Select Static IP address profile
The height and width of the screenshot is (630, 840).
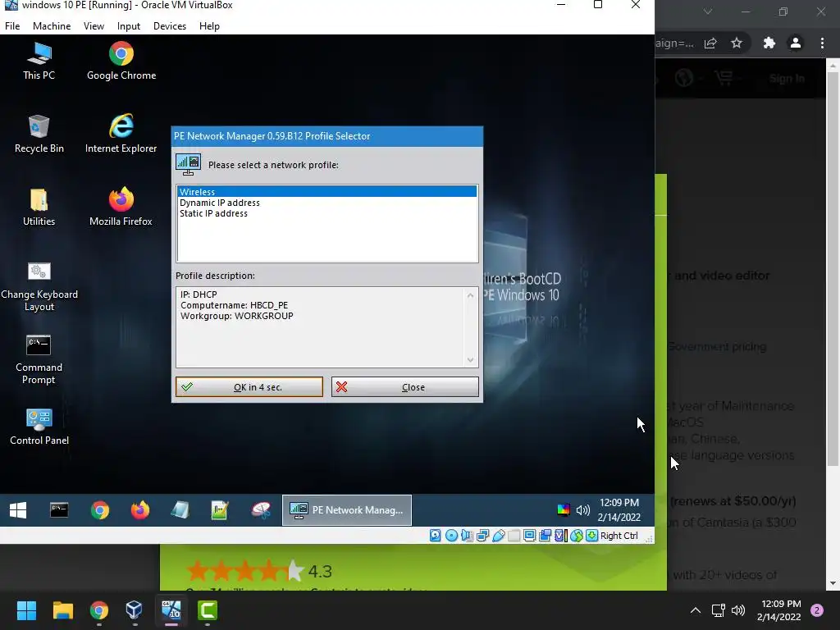point(326,213)
